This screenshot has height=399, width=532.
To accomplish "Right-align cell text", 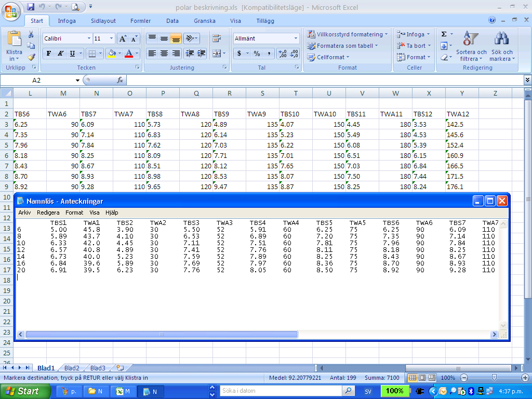I will (176, 54).
